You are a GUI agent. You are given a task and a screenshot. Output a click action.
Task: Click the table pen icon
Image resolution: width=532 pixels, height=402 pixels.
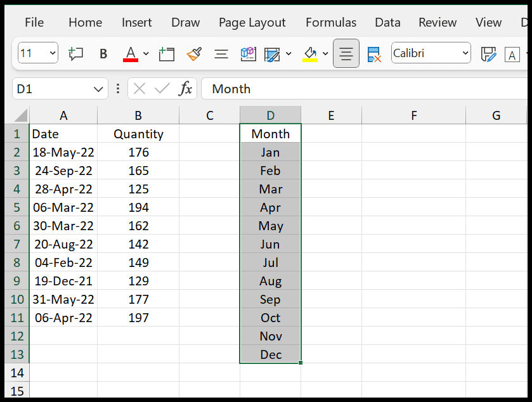pyautogui.click(x=272, y=55)
